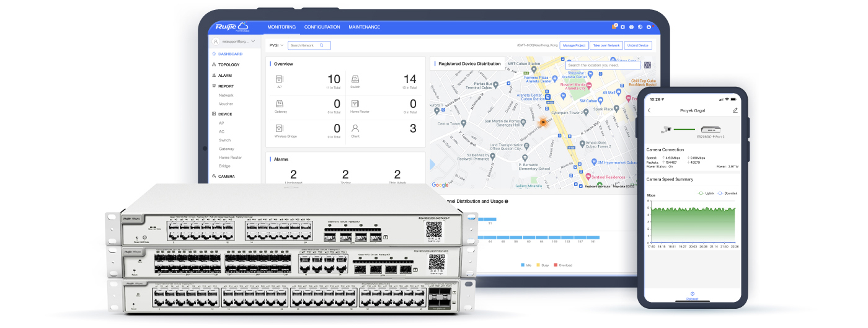The image size is (868, 328).
Task: Click the Manage Project button
Action: [573, 45]
